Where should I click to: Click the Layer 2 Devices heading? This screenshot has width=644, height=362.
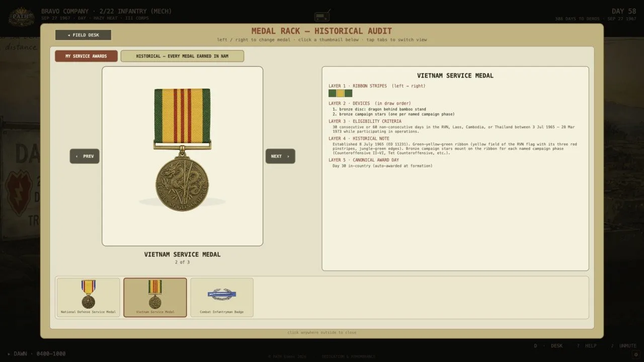point(370,104)
